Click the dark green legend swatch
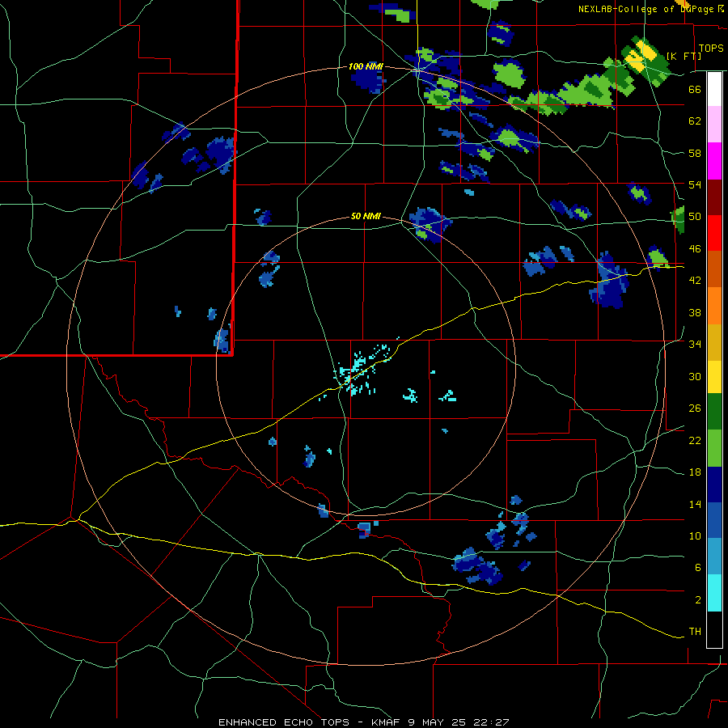Image resolution: width=728 pixels, height=728 pixels. pos(714,412)
